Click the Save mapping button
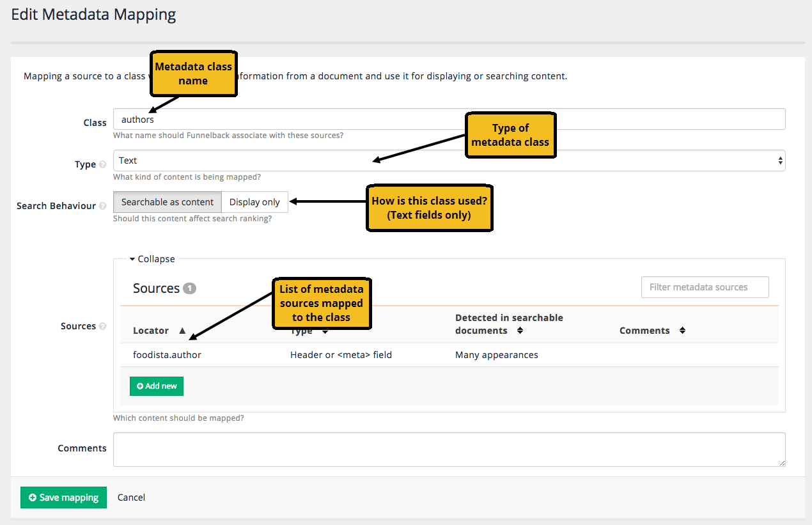 point(63,498)
